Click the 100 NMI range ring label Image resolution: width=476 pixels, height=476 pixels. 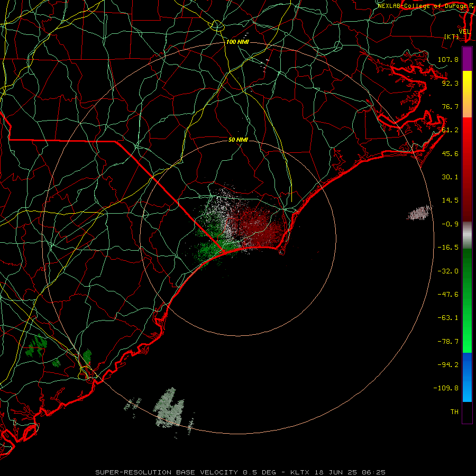tap(237, 42)
